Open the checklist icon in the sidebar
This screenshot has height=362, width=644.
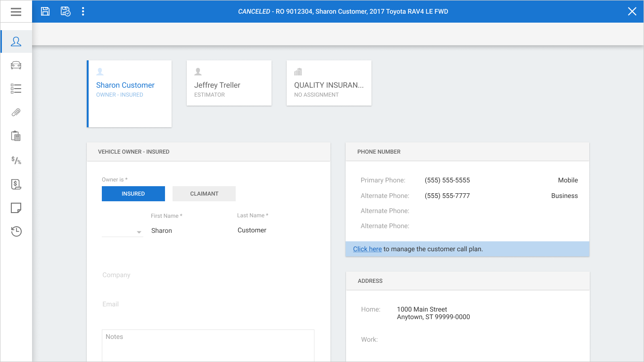point(16,89)
